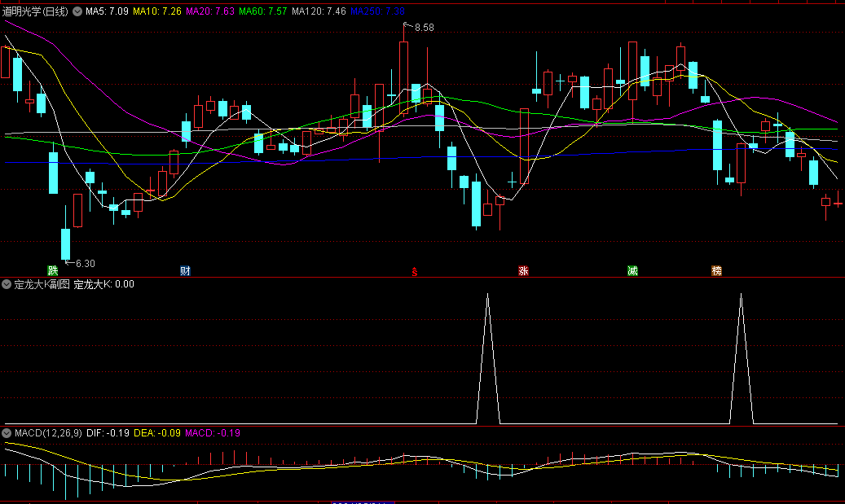Open the dropdown arrow beside 道明光学(日线)
845x504 pixels.
[x=77, y=11]
